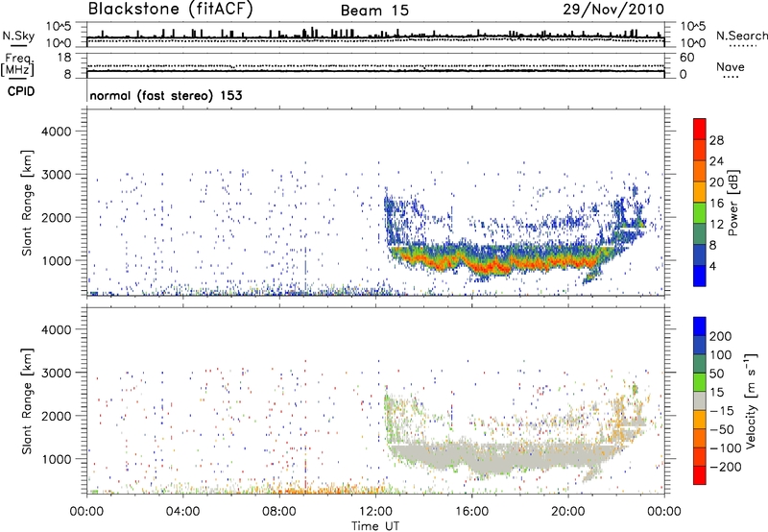The height and width of the screenshot is (532, 768).
Task: Select the "100" label on the velocity colorbar
Action: [721, 355]
